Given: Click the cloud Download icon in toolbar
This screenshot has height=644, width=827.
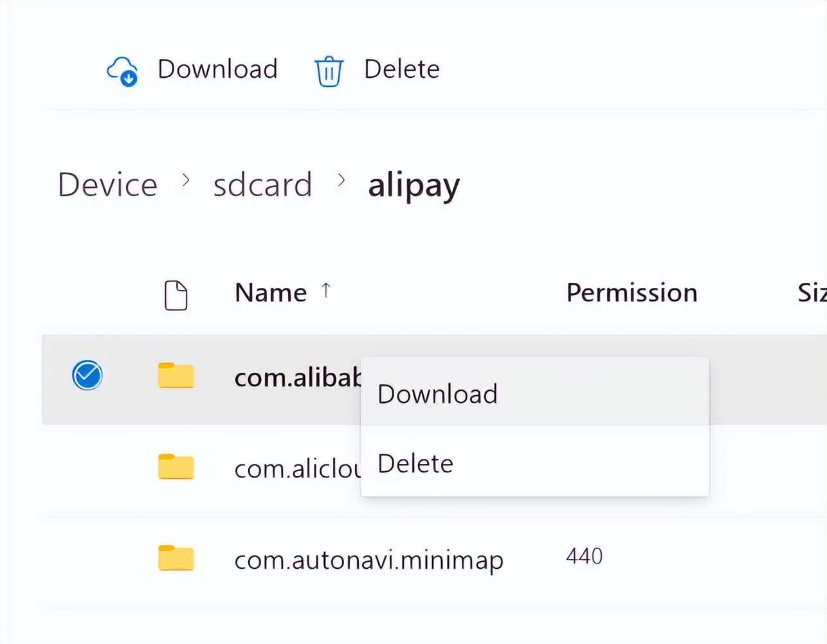Looking at the screenshot, I should [x=122, y=71].
